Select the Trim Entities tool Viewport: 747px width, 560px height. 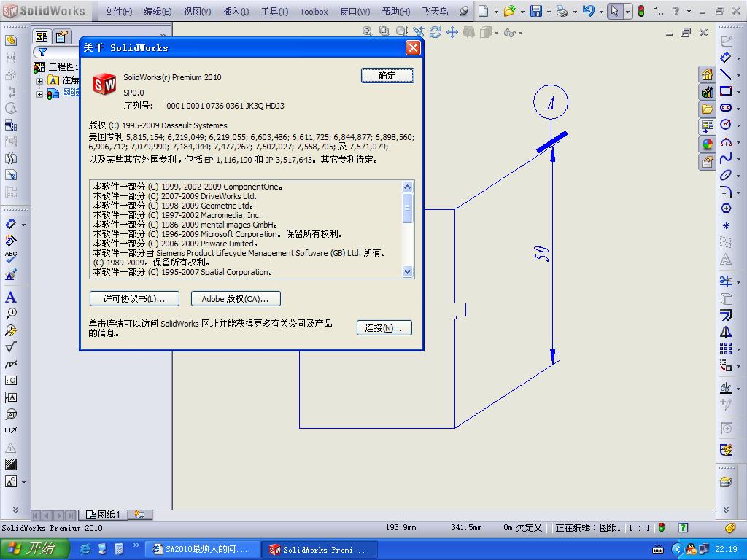[726, 281]
